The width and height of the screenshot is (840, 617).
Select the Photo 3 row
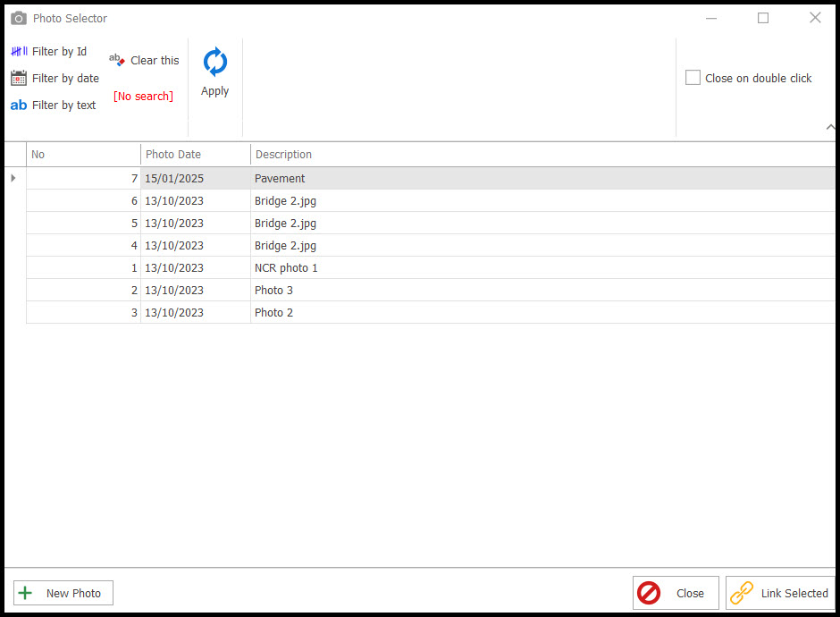(273, 291)
